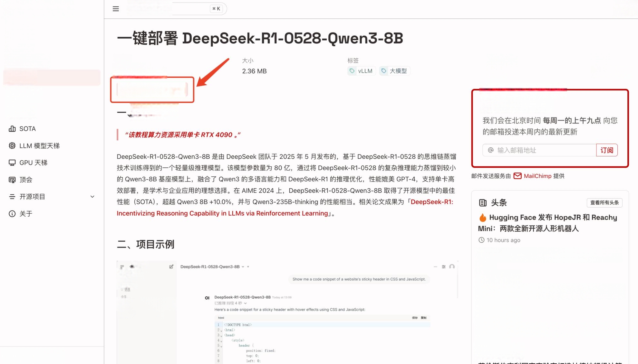Click the 二、项目示例 heading
Viewport: 638px width, 364px height.
click(145, 244)
